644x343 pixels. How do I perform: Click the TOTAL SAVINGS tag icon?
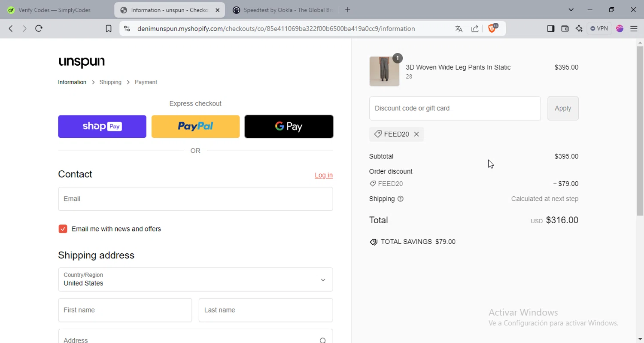click(x=374, y=242)
